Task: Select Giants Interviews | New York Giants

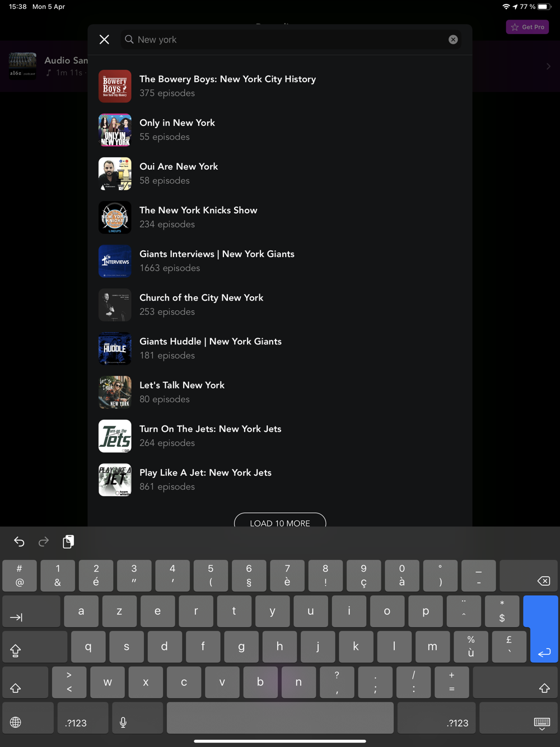Action: [280, 261]
